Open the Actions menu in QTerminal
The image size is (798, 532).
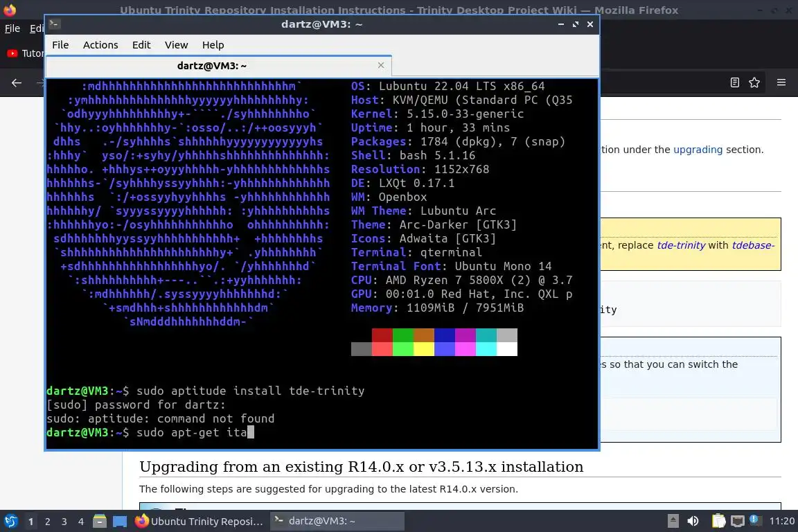coord(100,45)
